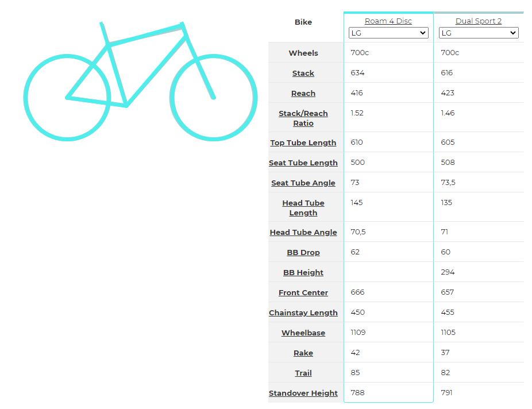Select the seat tube angle value 73,5

click(448, 183)
